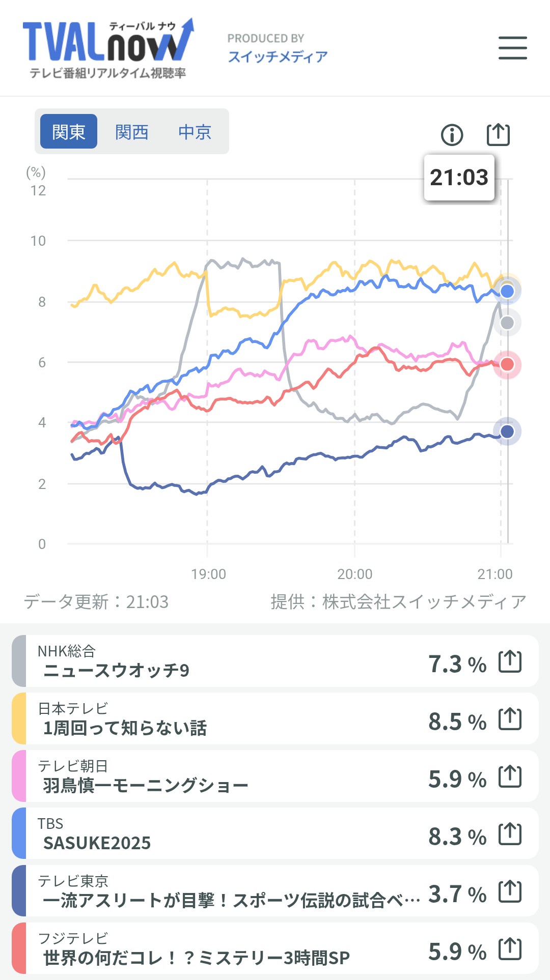Click the フジテレビ red data point marker
The image size is (550, 980).
tap(507, 364)
